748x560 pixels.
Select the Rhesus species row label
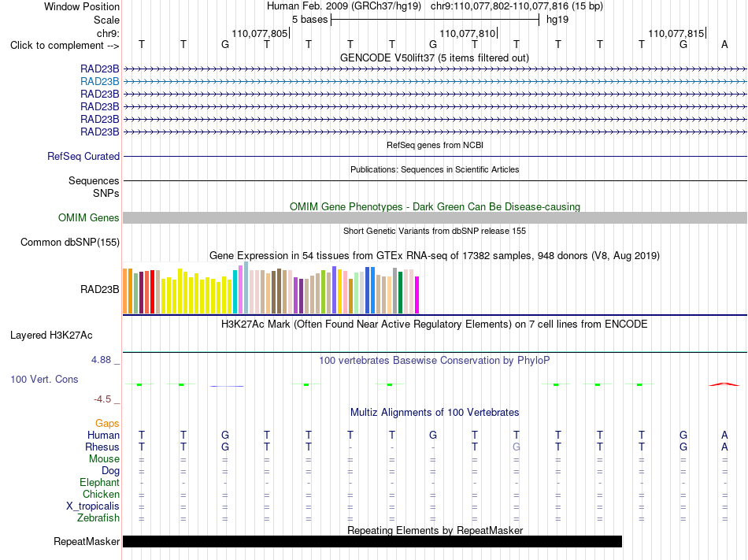click(x=102, y=447)
